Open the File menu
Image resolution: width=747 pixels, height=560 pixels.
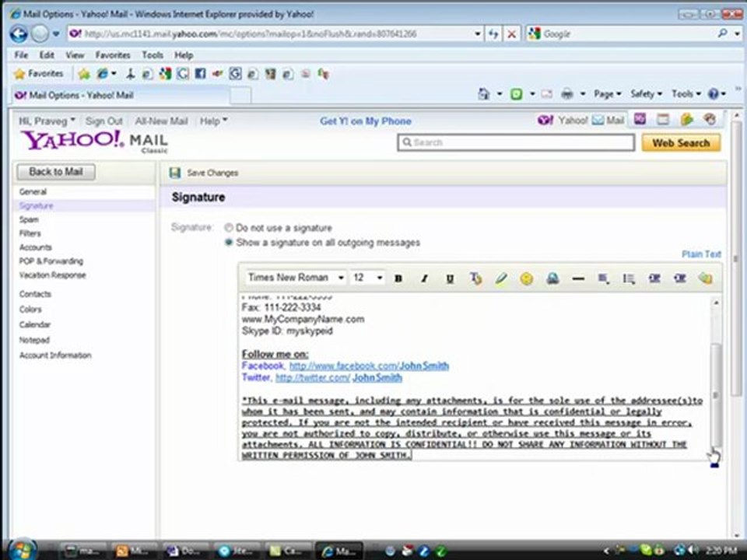pos(21,55)
